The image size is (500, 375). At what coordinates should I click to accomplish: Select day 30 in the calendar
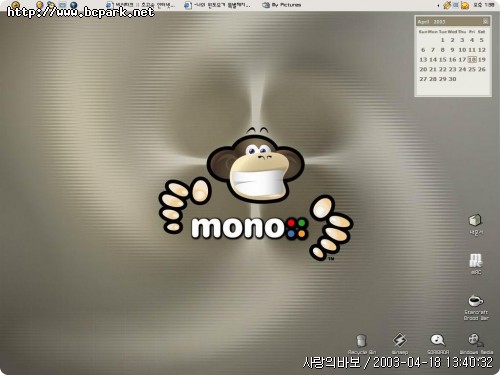click(x=452, y=79)
